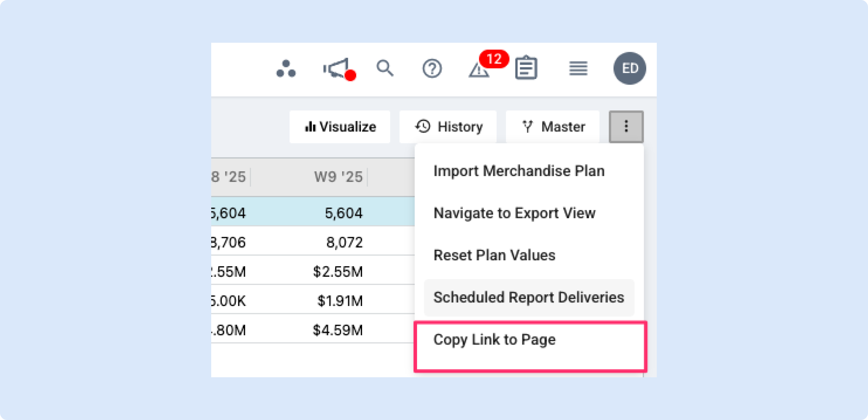This screenshot has height=420, width=868.
Task: Open the horizontal lines menu icon
Action: [578, 68]
